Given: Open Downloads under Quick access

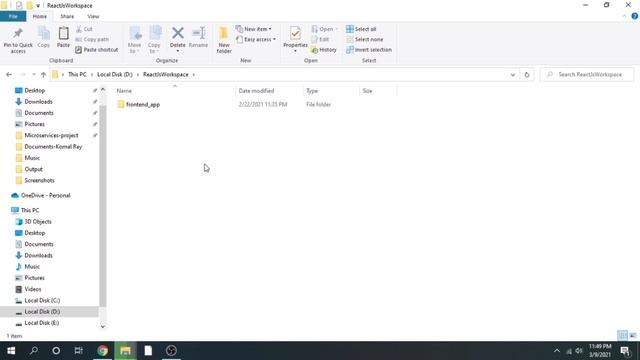Looking at the screenshot, I should tap(38, 102).
